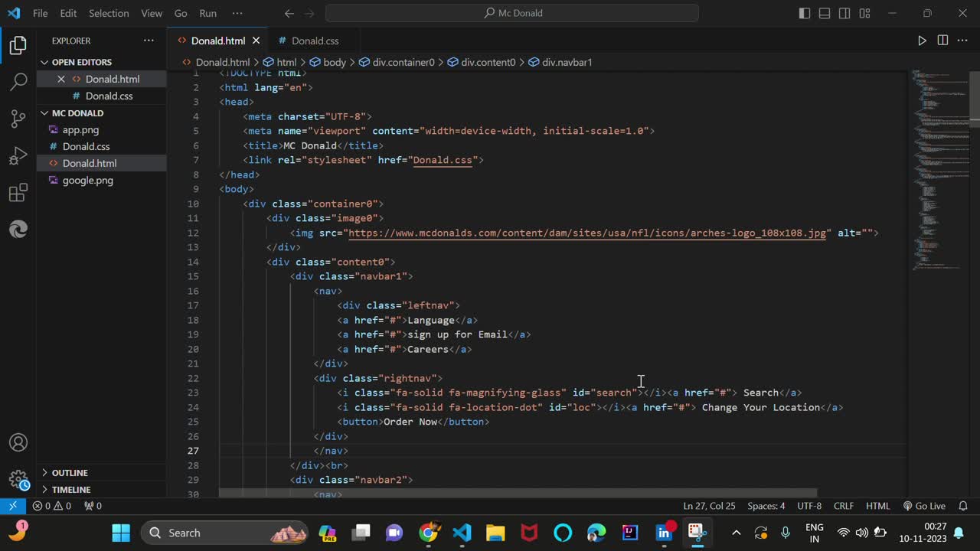Open the Selection menu
The height and width of the screenshot is (551, 980).
(109, 13)
